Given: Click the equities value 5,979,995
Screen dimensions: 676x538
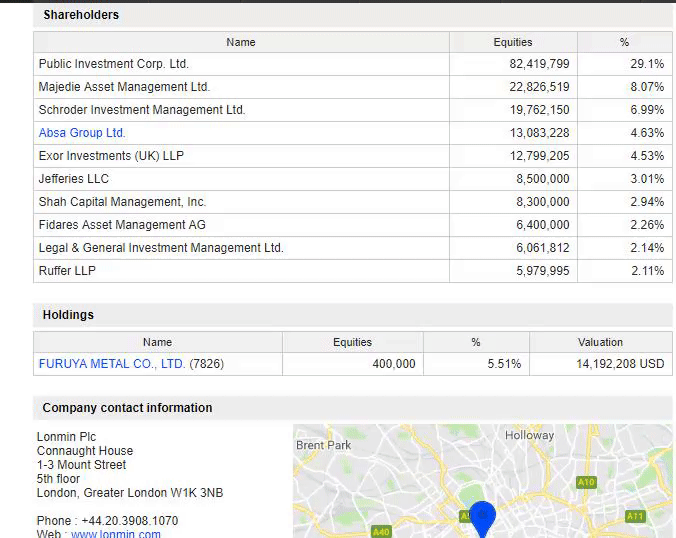Looking at the screenshot, I should [x=543, y=271].
